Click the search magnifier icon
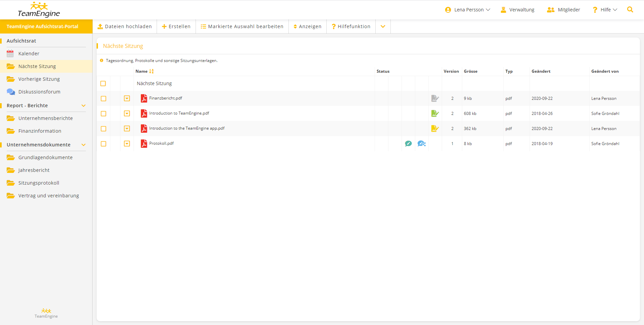This screenshot has width=644, height=325. (x=630, y=10)
